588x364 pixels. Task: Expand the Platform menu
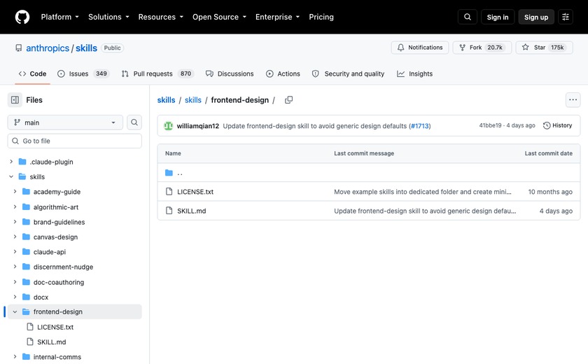(60, 17)
